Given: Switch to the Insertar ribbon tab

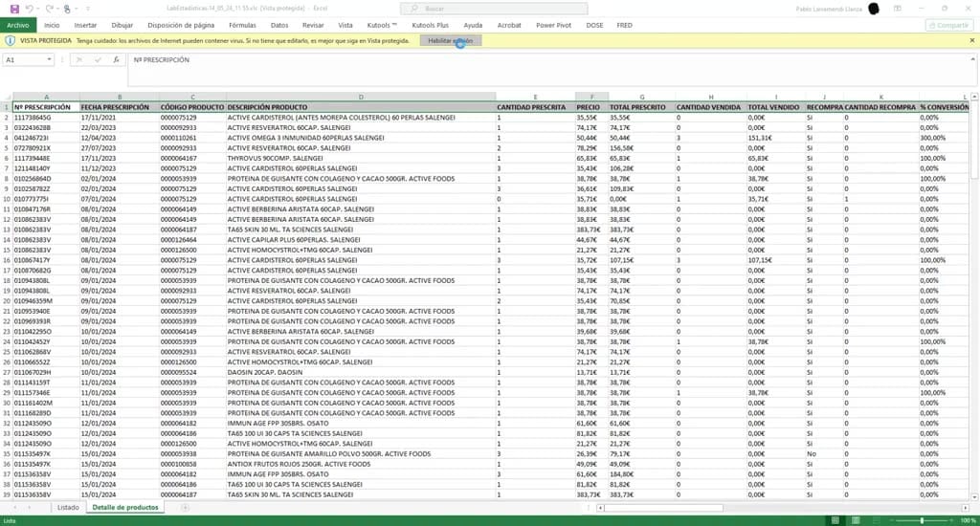Looking at the screenshot, I should 85,25.
